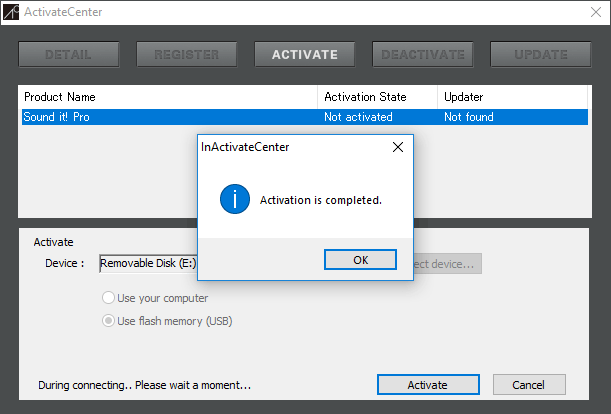Viewport: 611px width, 414px height.
Task: Select the Sound it! Pro product row
Action: point(305,117)
